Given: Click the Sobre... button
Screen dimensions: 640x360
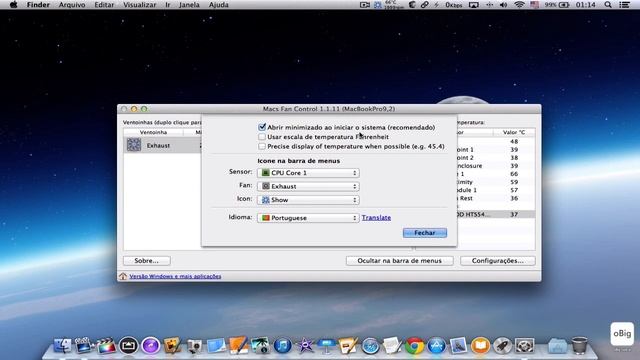Looking at the screenshot, I should [147, 260].
